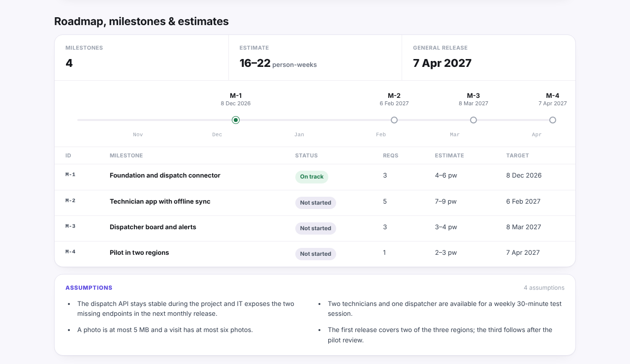Select the '3–4 pw' estimate cell

tap(446, 227)
